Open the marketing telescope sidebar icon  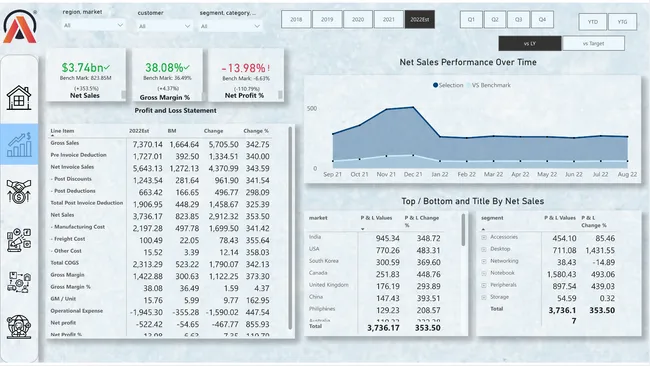coord(19,240)
